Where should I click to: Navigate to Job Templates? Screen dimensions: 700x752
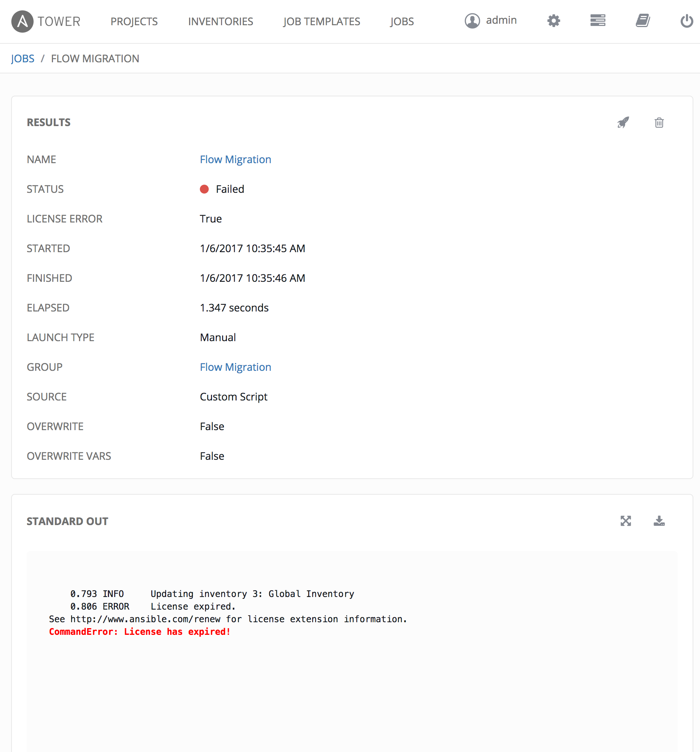(x=321, y=22)
